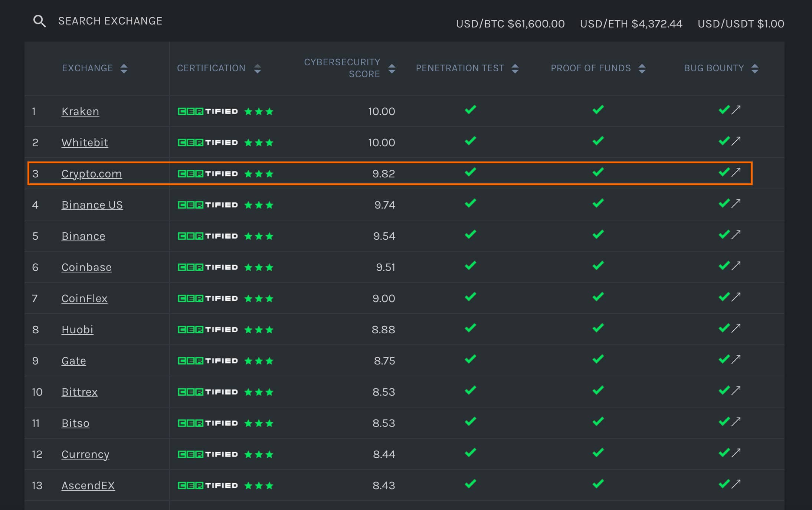
Task: Click Kraken's Certified three-star badge
Action: coord(226,111)
